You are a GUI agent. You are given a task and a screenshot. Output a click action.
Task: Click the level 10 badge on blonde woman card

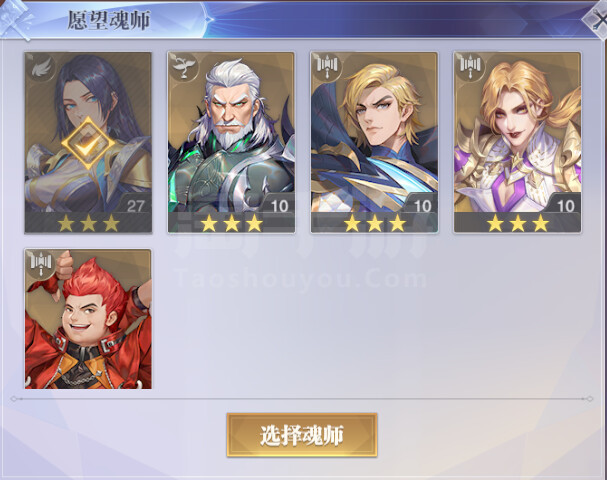coord(565,206)
